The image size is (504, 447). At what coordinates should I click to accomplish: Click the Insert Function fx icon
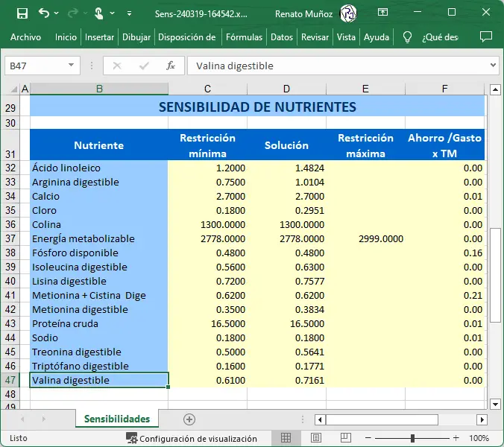(170, 66)
